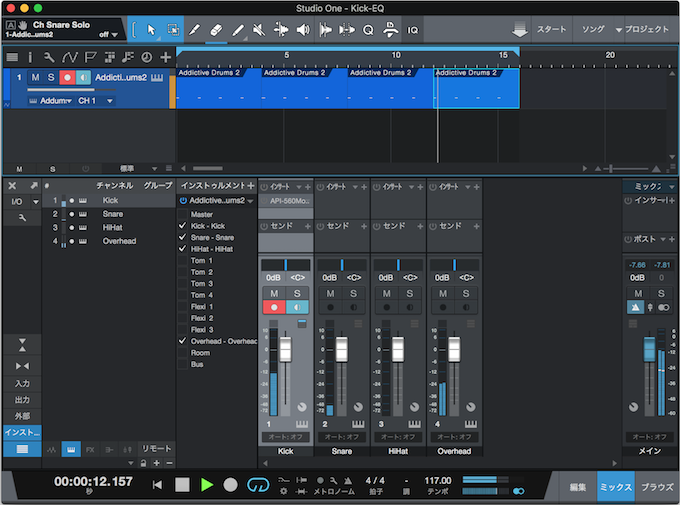Open the marker track flag icon
Image resolution: width=680 pixels, height=505 pixels.
(90, 57)
